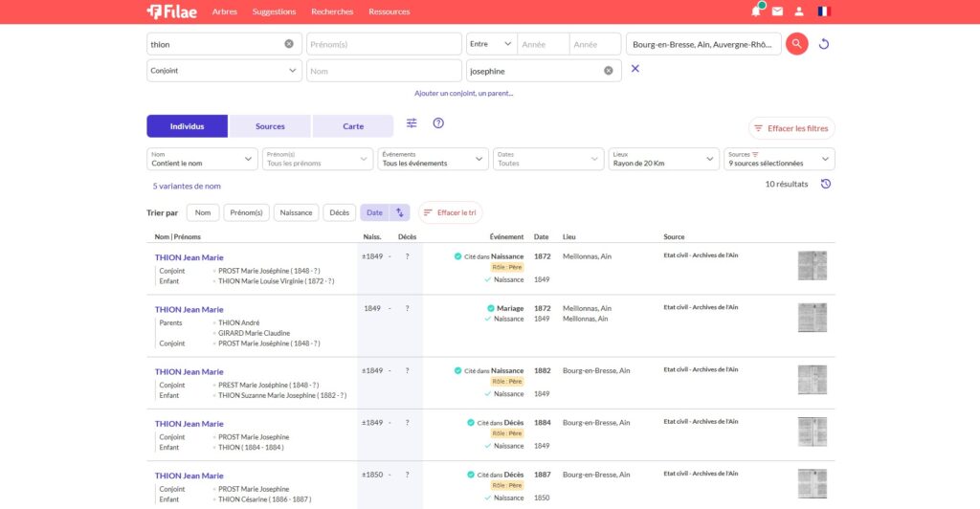The width and height of the screenshot is (980, 509).
Task: Click the red search magnifier button
Action: pyautogui.click(x=796, y=44)
